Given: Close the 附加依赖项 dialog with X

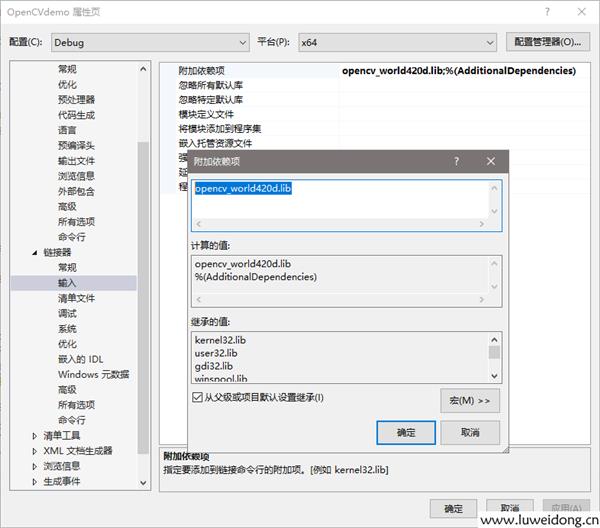Looking at the screenshot, I should coord(490,161).
